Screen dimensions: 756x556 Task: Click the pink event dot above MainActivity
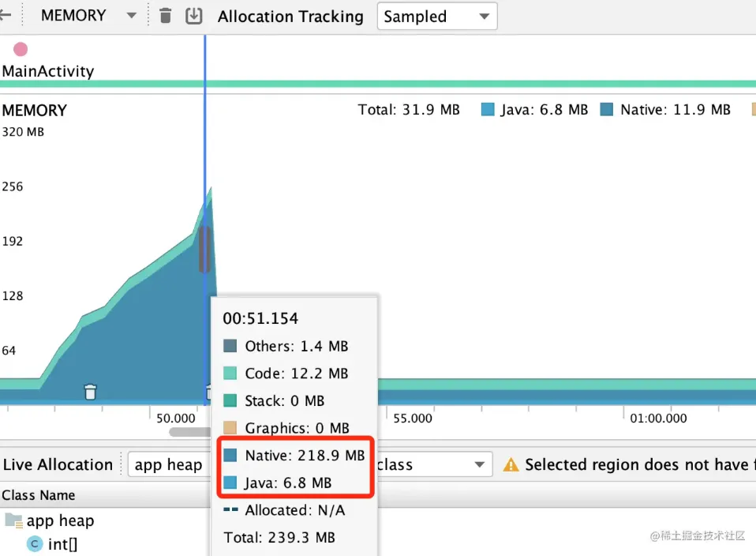[x=21, y=49]
